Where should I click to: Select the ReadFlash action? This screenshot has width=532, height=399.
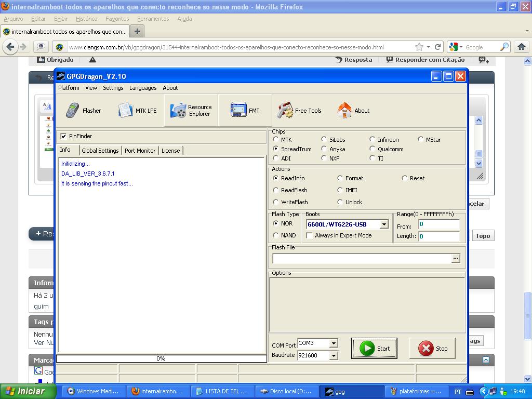pos(275,190)
